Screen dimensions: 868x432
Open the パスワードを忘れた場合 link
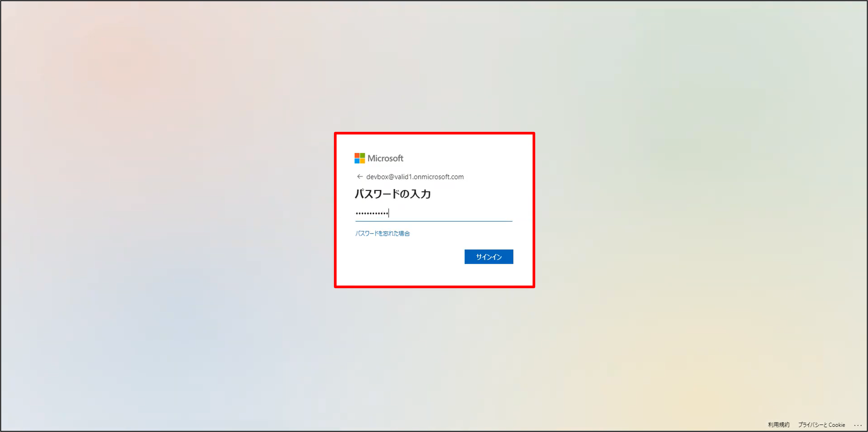[382, 234]
